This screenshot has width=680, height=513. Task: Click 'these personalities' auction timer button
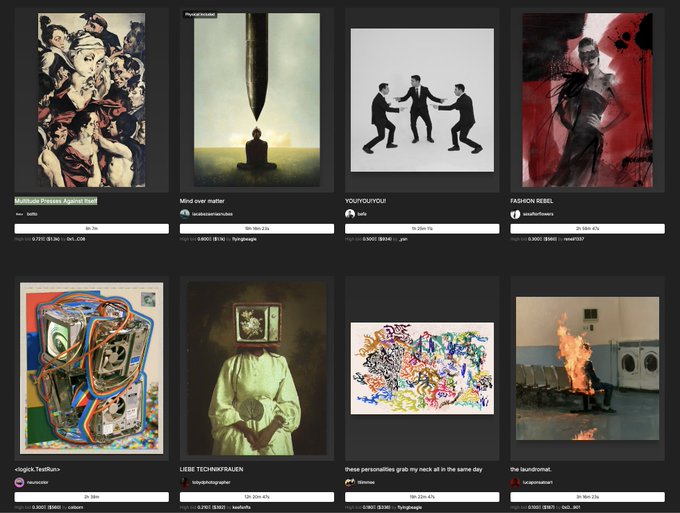click(422, 497)
